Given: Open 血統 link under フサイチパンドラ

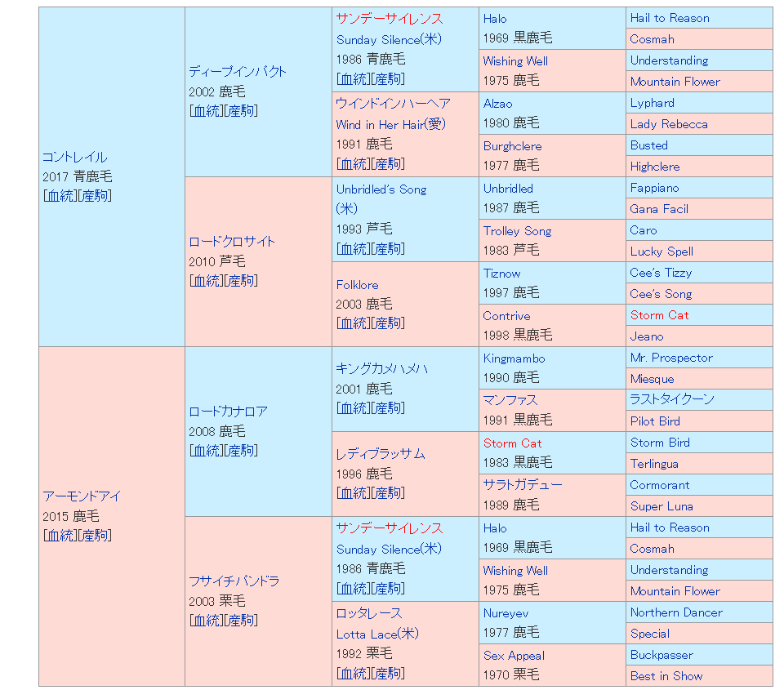Looking at the screenshot, I should [207, 621].
